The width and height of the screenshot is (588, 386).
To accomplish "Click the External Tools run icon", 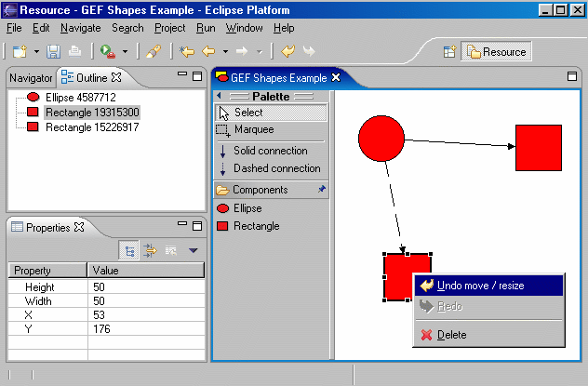I will pyautogui.click(x=108, y=52).
